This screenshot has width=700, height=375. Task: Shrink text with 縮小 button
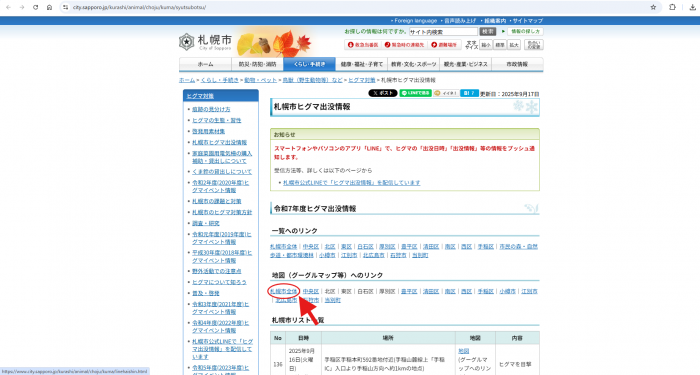(486, 45)
